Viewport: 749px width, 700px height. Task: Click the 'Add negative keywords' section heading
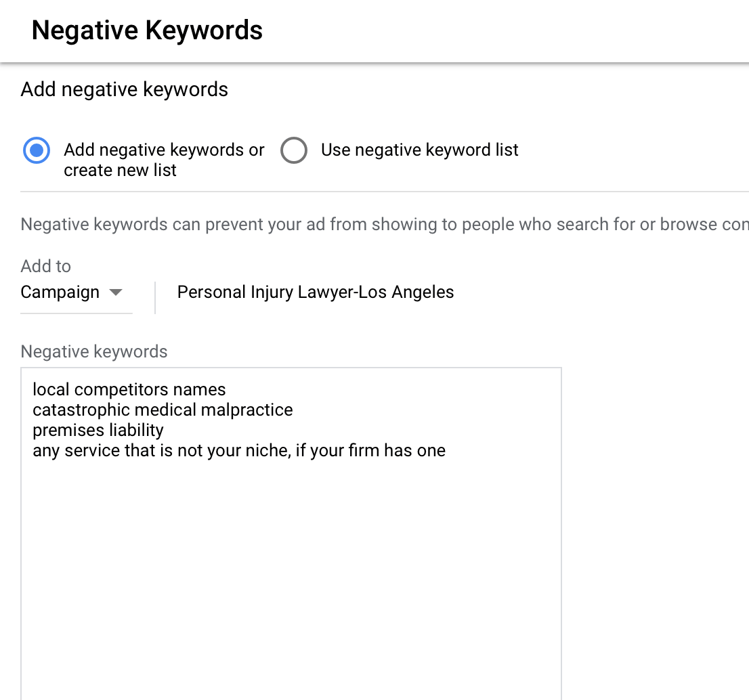(124, 89)
